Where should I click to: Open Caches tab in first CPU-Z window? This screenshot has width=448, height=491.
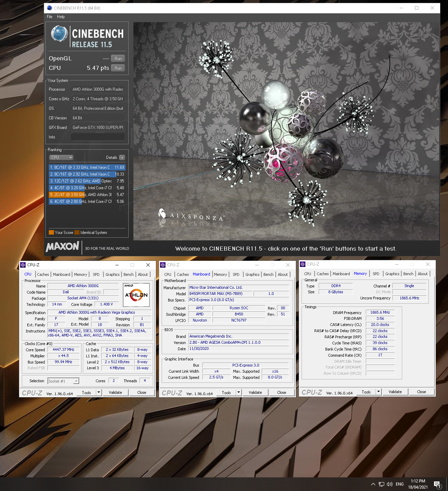pos(43,274)
